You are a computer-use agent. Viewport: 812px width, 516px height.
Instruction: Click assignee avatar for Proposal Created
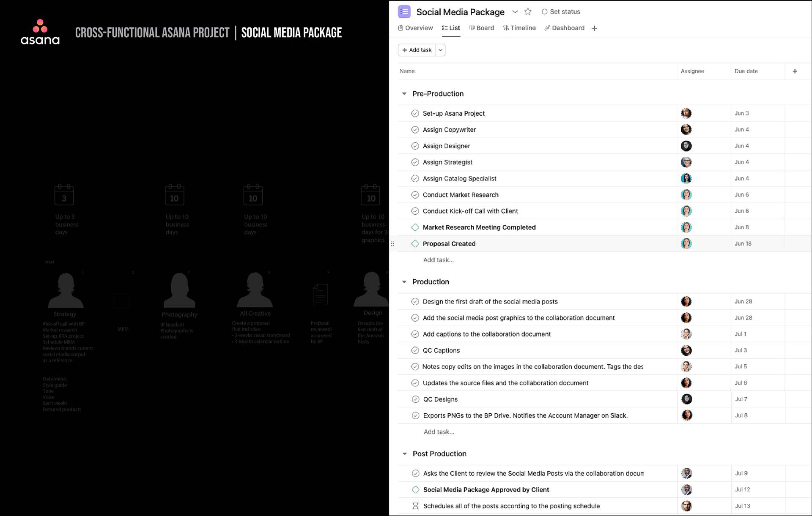(686, 243)
